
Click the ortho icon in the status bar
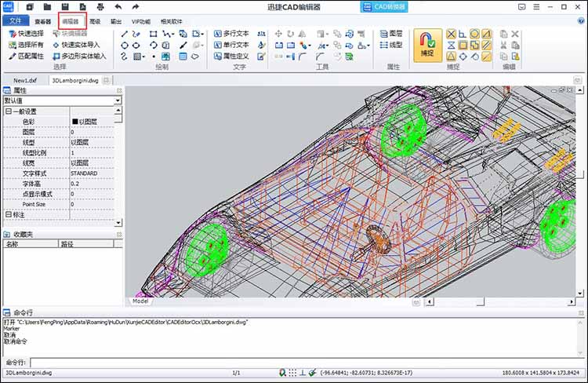pos(303,373)
